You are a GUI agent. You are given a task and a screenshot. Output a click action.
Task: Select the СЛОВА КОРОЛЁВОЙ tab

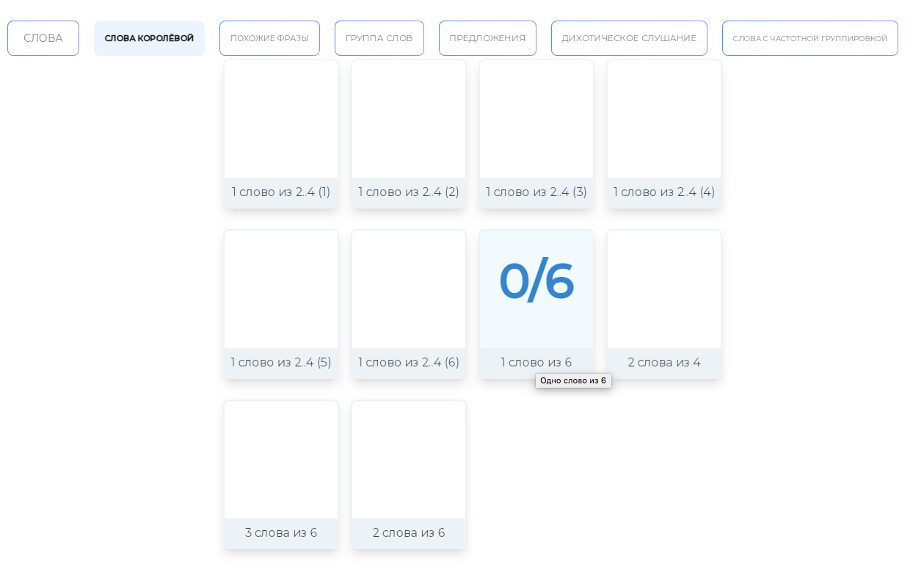(x=149, y=38)
